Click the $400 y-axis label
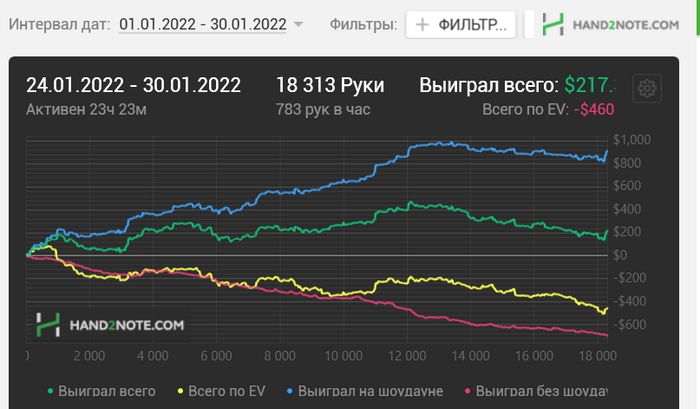Screen dimensions: 700x409 pos(627,209)
